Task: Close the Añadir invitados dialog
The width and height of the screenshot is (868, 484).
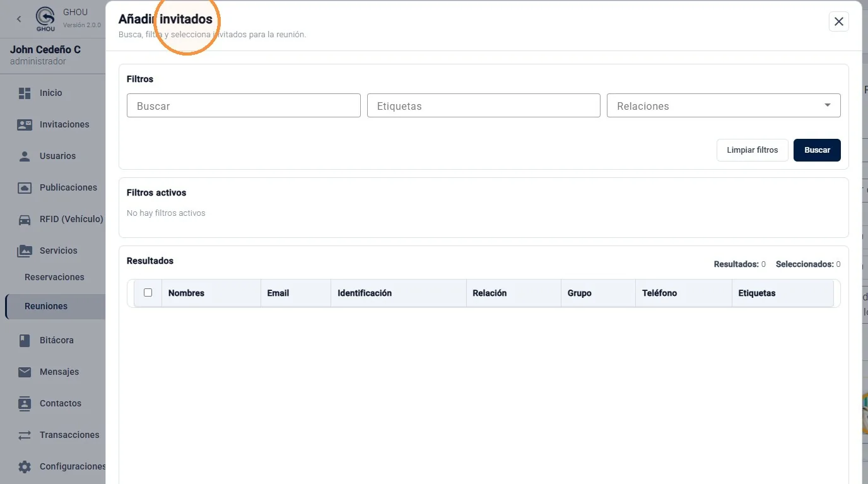Action: pos(839,21)
